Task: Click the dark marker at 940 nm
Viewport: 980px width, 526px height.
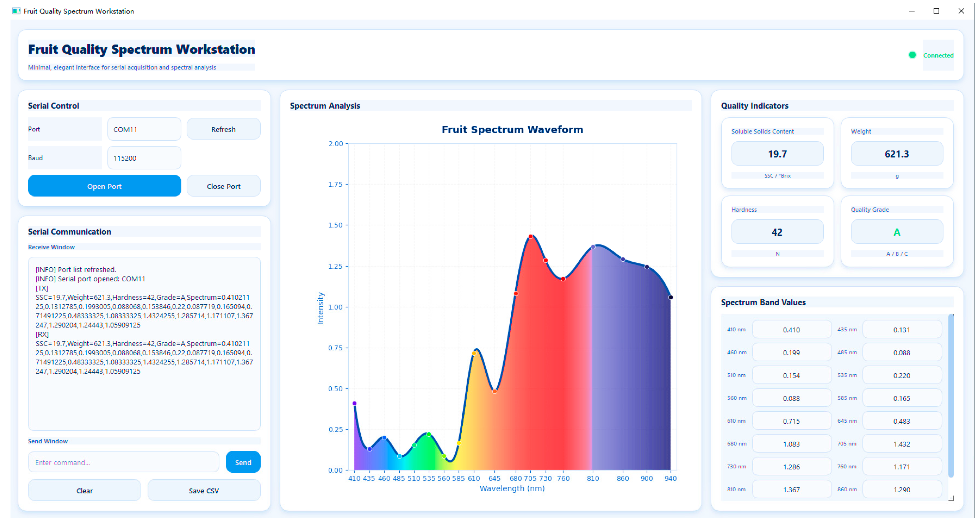Action: [x=671, y=298]
